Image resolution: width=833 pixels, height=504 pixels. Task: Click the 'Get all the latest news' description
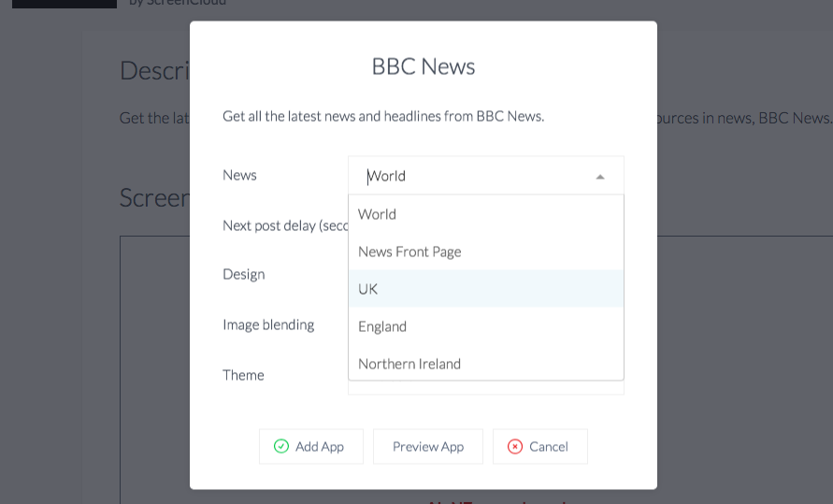point(383,116)
